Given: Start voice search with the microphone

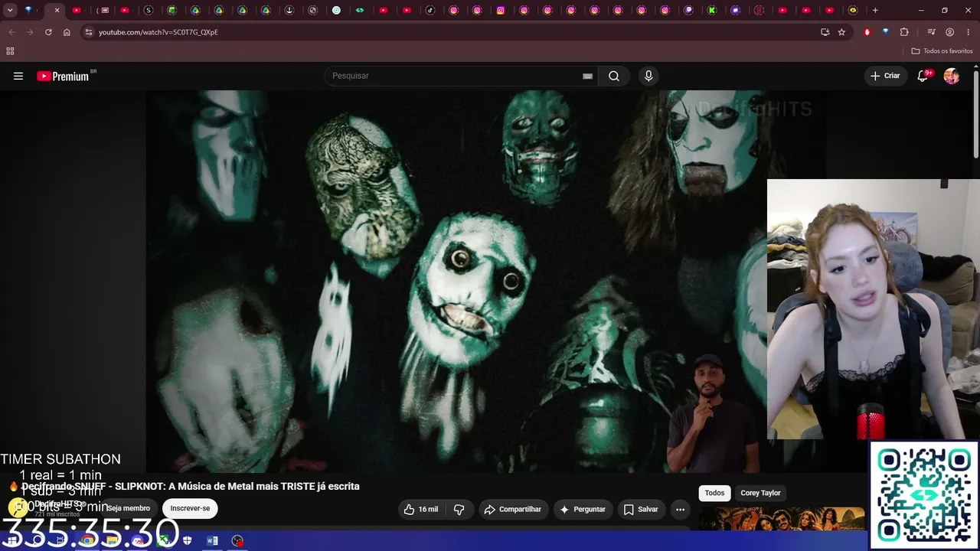Looking at the screenshot, I should (648, 76).
